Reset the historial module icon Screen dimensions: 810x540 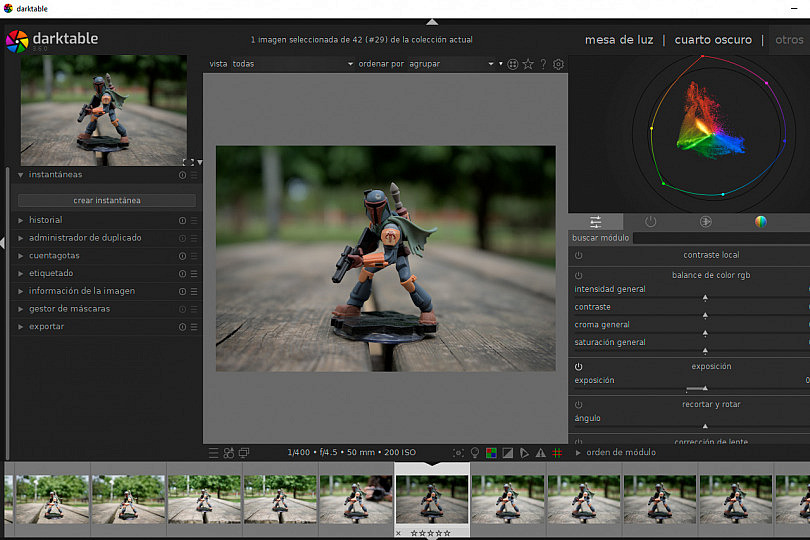[182, 221]
